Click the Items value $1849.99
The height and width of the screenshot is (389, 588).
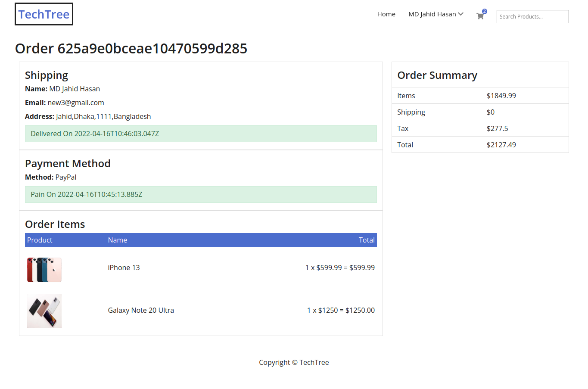(501, 96)
